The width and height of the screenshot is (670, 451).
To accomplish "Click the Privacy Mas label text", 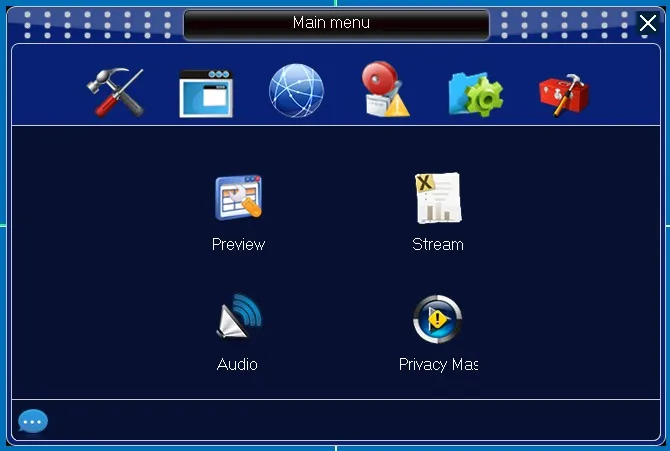I will [x=438, y=365].
